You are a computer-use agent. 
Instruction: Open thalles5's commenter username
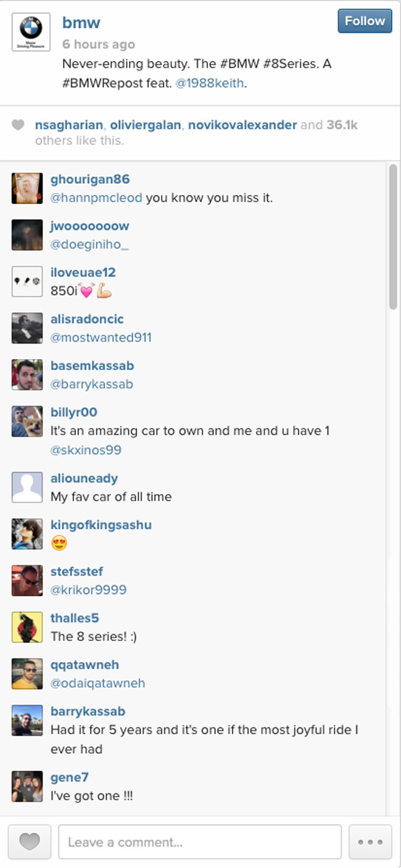[75, 618]
